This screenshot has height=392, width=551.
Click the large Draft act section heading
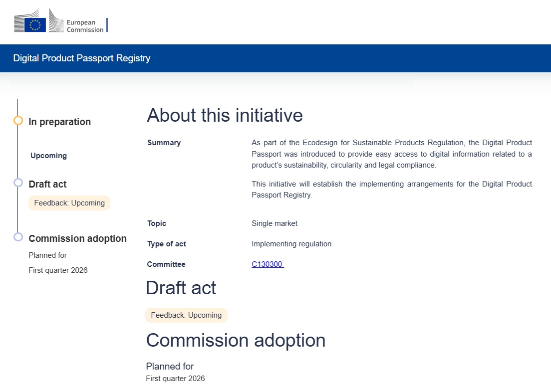[x=181, y=288]
